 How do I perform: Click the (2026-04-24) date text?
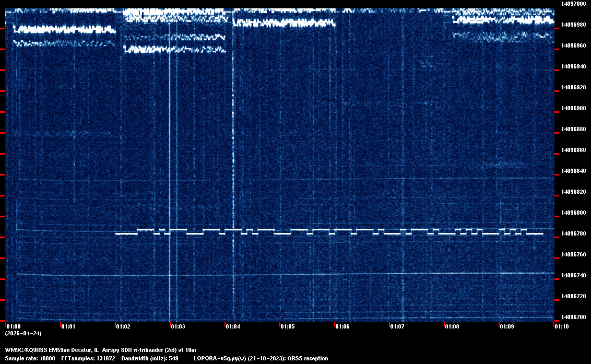pos(23,333)
